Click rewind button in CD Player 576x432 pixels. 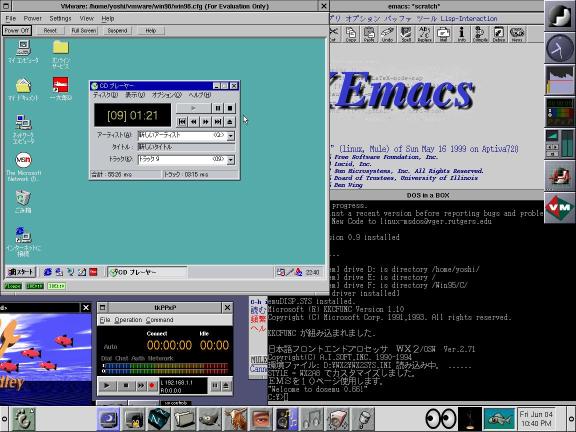[x=194, y=122]
